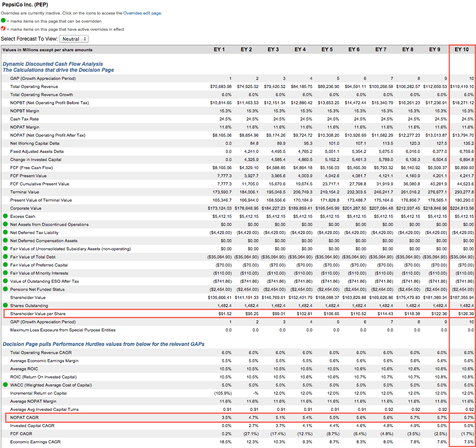This screenshot has height=448, width=476.
Task: Click the (105.9%) Incremental Return on Capital value
Action: (x=223, y=393)
